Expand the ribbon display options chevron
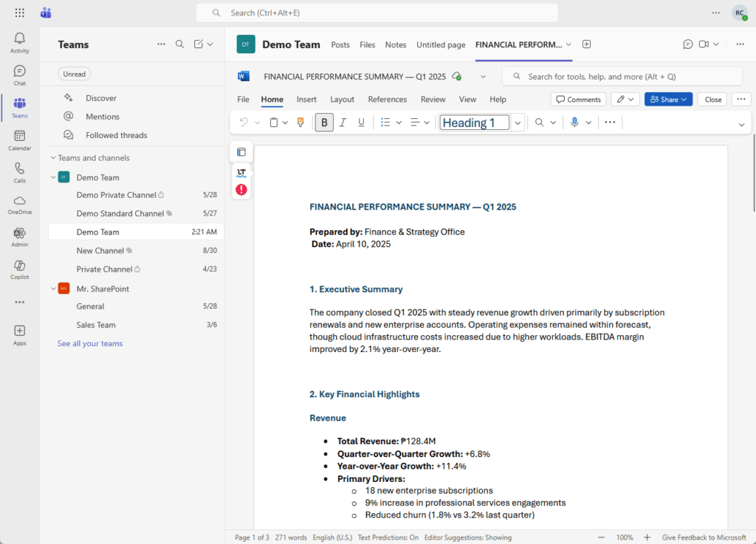 point(741,124)
